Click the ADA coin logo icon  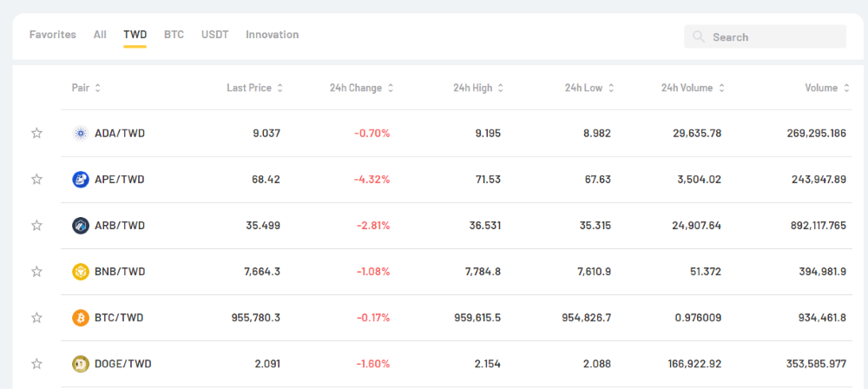[81, 134]
